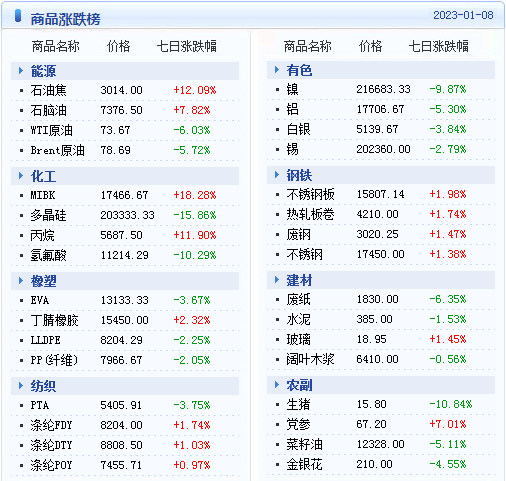Expand the 能源 category arrow
Image resolution: width=506 pixels, height=481 pixels.
(21, 71)
